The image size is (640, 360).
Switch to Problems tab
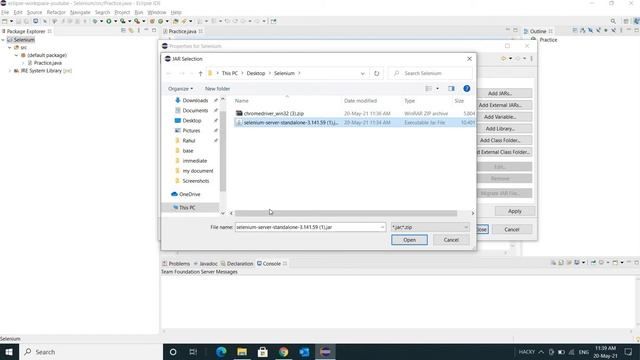coord(176,264)
